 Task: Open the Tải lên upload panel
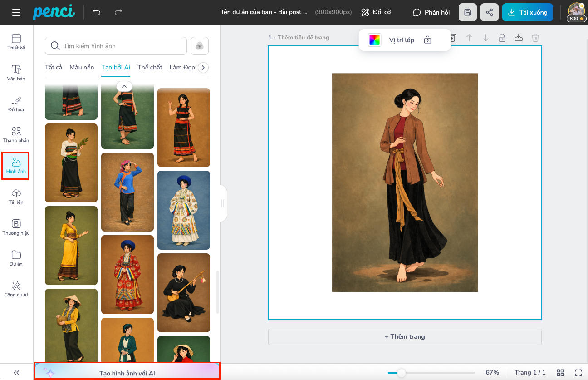[16, 196]
